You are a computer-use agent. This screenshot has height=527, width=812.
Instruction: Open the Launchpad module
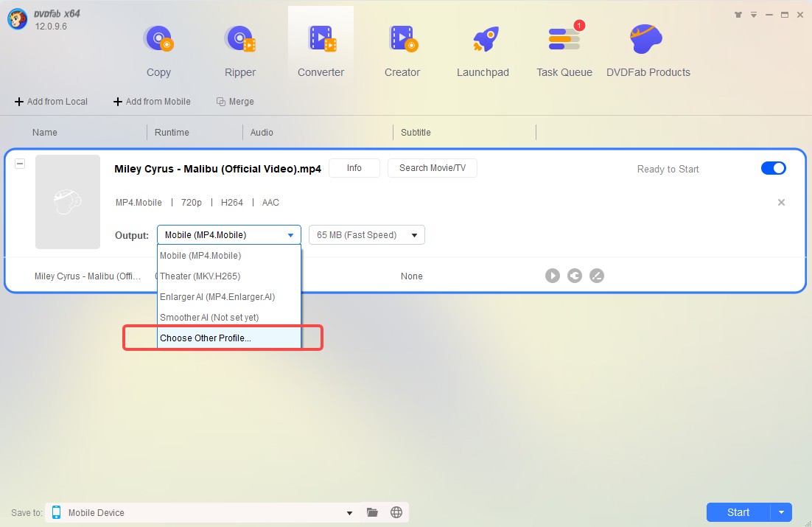coord(483,52)
